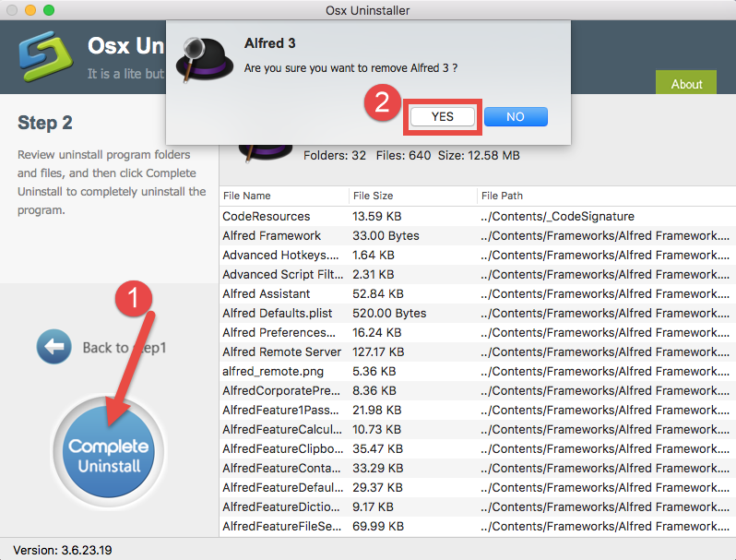Select the Alfred Framework file name

[x=272, y=235]
